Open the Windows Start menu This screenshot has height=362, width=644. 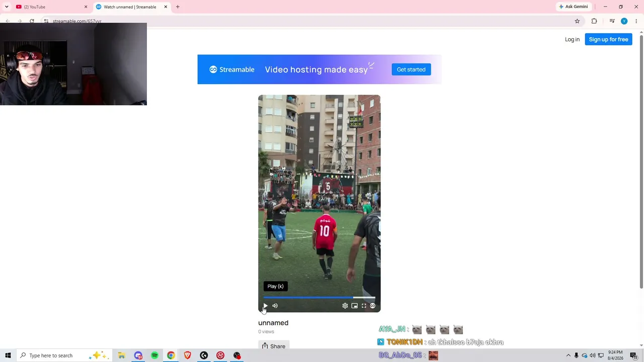(x=8, y=355)
